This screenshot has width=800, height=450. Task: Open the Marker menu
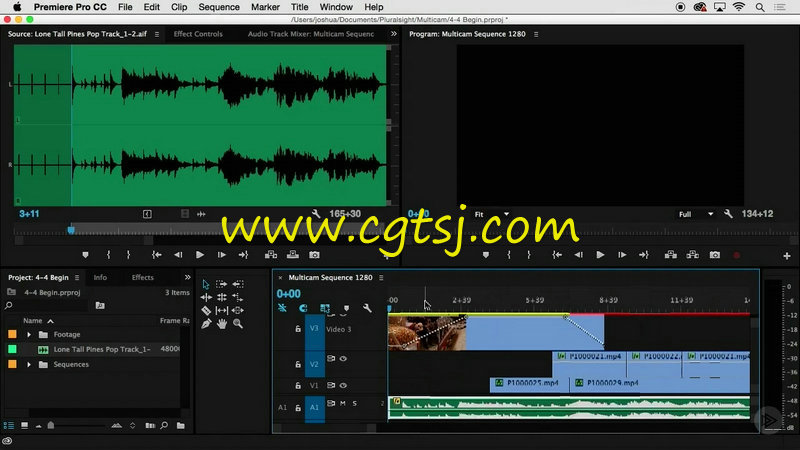pyautogui.click(x=265, y=7)
